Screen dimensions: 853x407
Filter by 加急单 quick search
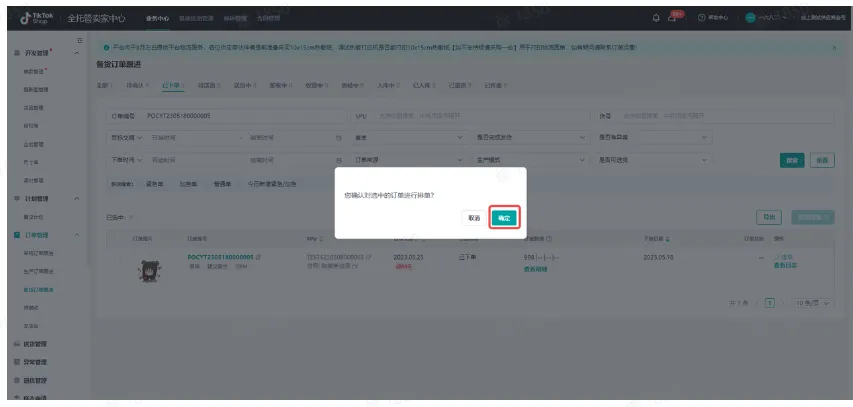(189, 184)
